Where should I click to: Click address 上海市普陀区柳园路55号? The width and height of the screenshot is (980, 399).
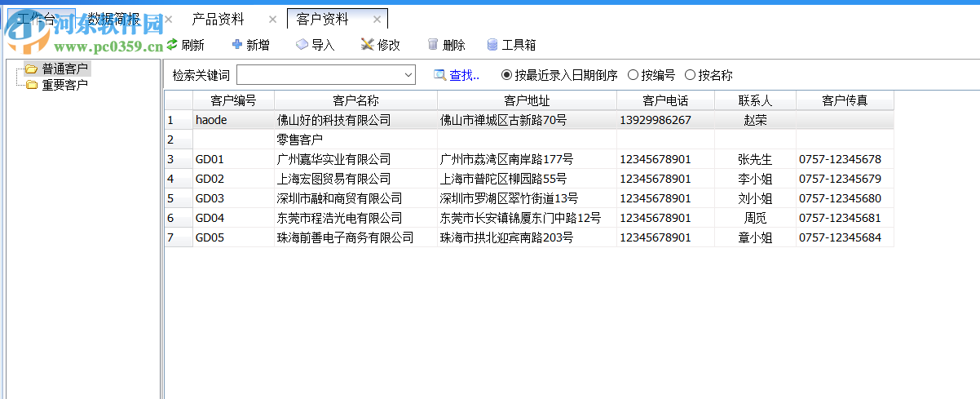pos(503,179)
